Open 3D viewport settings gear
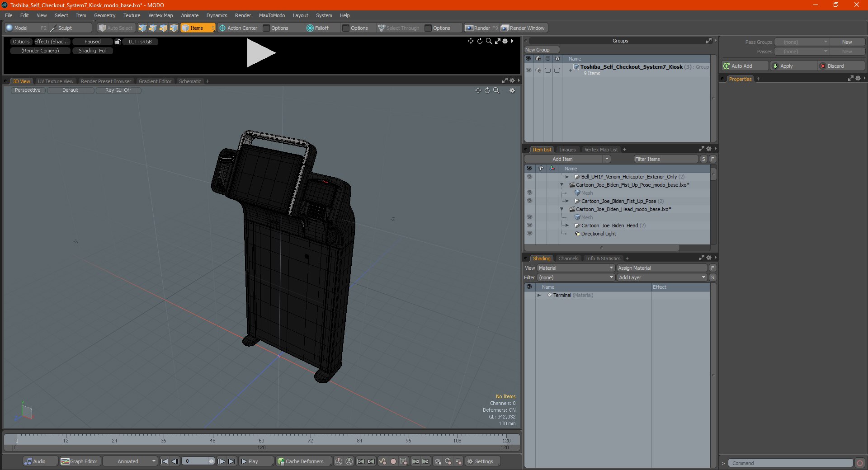 (x=512, y=90)
